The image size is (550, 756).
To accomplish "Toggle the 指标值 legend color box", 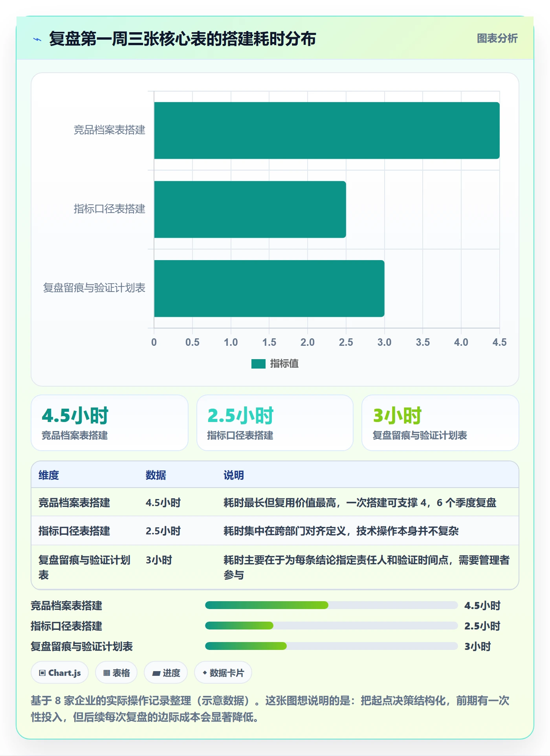I will coord(258,364).
